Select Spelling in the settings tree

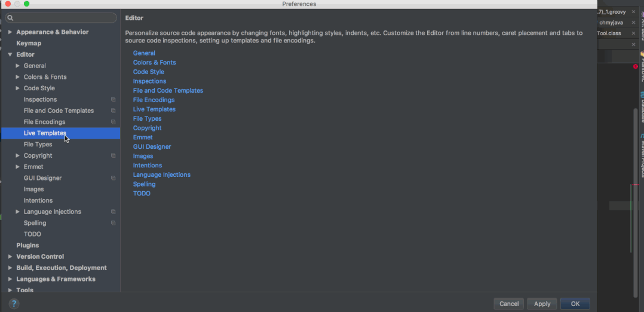coord(35,223)
